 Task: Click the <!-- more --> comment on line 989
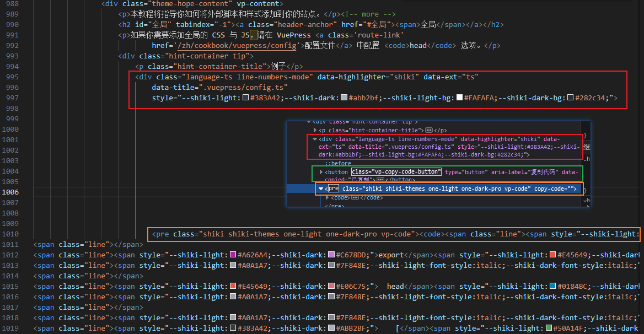pos(368,14)
